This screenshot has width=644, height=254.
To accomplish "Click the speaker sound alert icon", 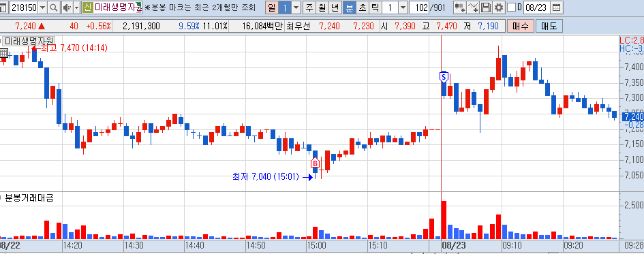I will coord(67,7).
